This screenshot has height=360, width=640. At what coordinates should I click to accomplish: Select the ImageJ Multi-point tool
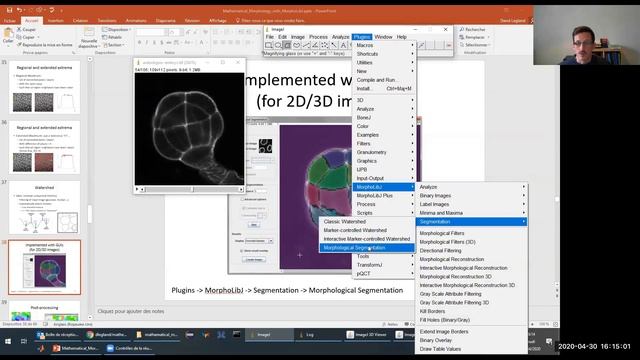[324, 45]
